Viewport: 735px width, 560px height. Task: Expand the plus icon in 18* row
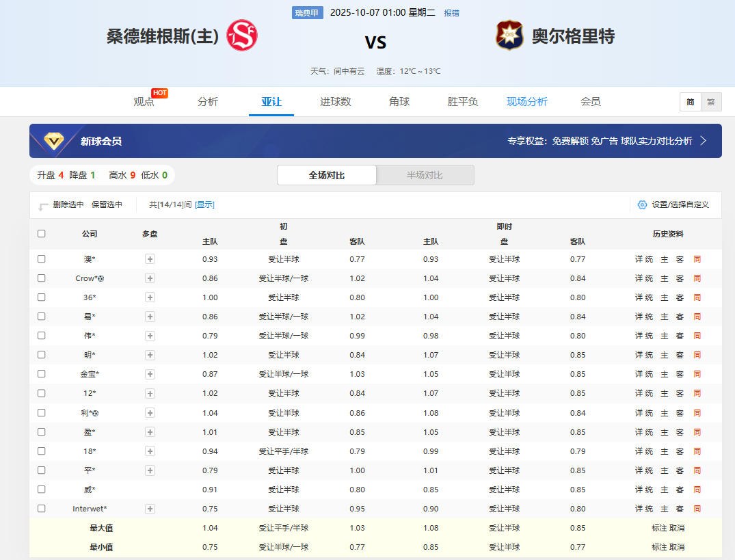point(150,451)
